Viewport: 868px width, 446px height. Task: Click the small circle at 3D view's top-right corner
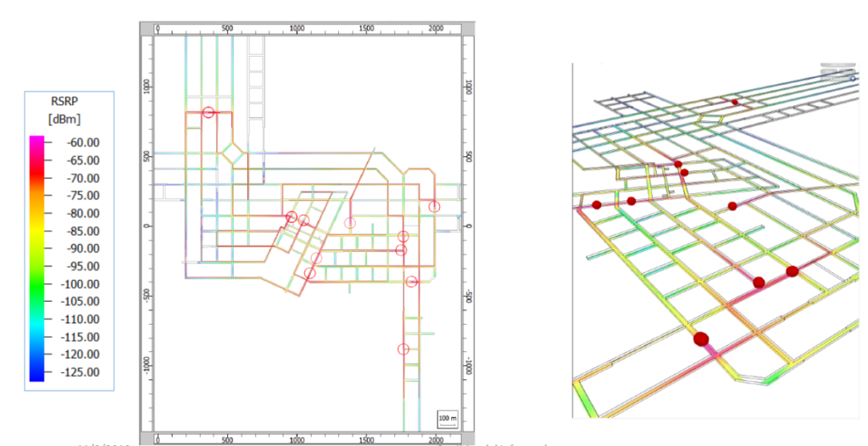point(852,79)
